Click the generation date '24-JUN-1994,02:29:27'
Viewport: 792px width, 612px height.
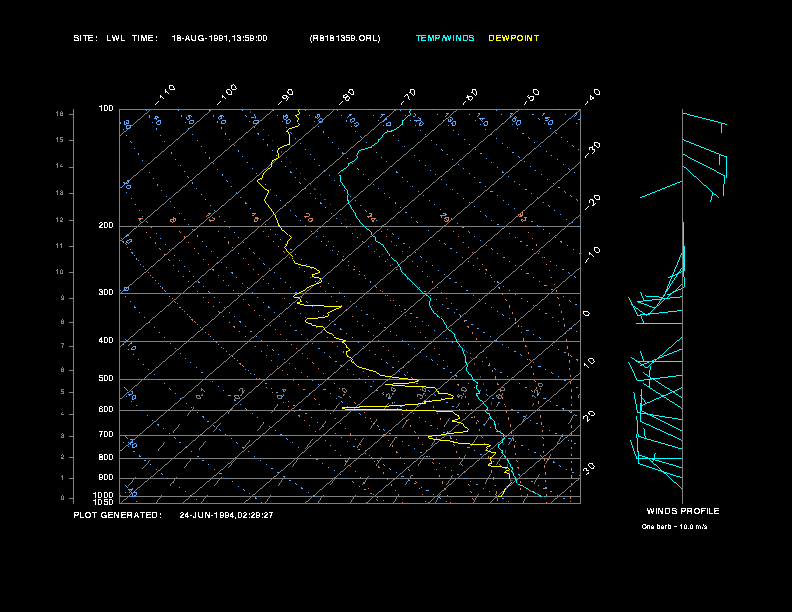click(x=226, y=515)
